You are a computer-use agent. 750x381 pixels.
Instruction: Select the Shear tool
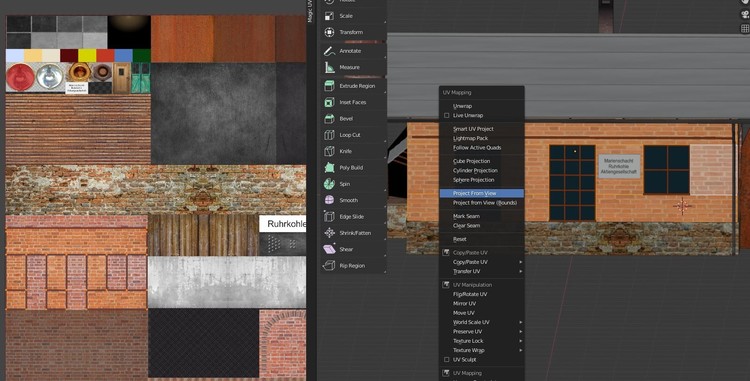click(x=353, y=249)
